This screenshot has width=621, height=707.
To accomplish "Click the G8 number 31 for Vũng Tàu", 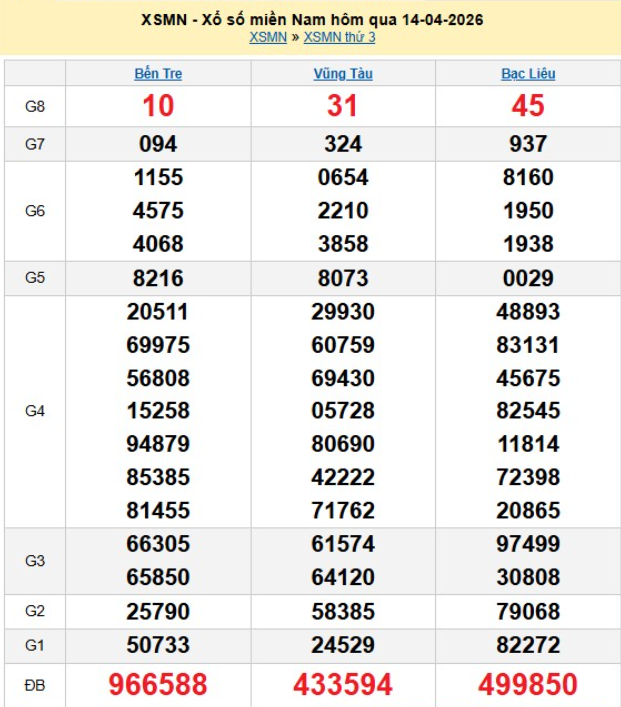I will 342,106.
